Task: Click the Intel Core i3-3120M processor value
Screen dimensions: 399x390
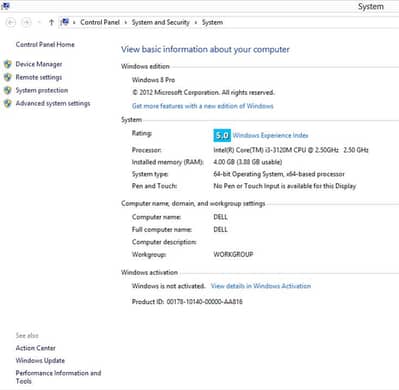Action: 291,150
